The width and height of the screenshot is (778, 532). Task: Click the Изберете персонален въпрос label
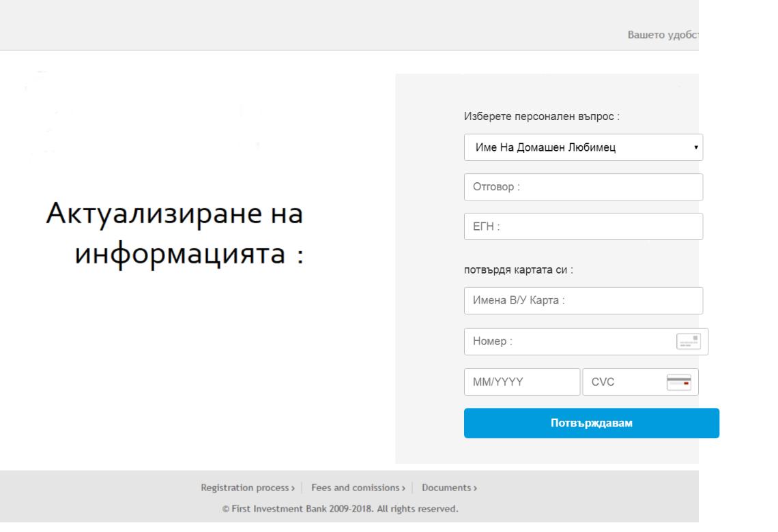click(x=541, y=117)
